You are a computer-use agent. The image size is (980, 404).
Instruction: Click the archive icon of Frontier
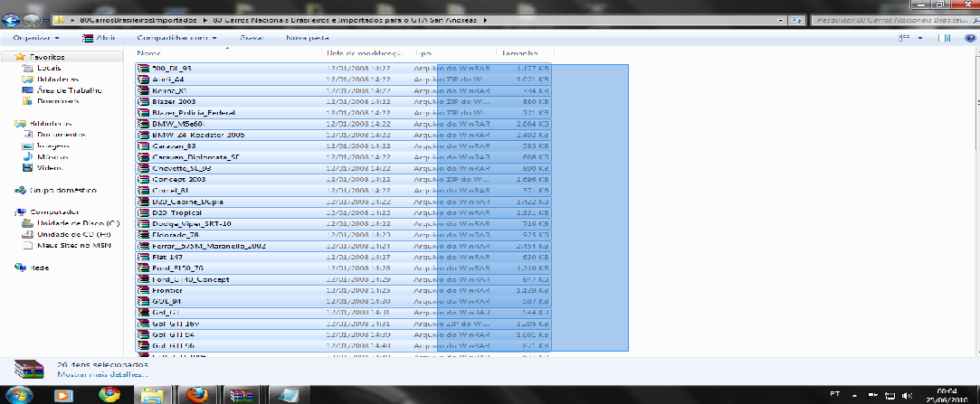click(143, 291)
